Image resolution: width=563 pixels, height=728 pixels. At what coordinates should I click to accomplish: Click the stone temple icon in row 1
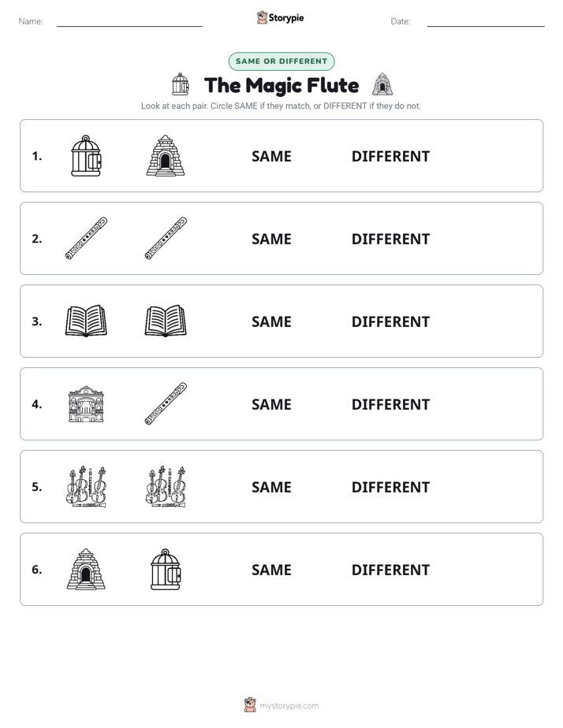tap(166, 155)
